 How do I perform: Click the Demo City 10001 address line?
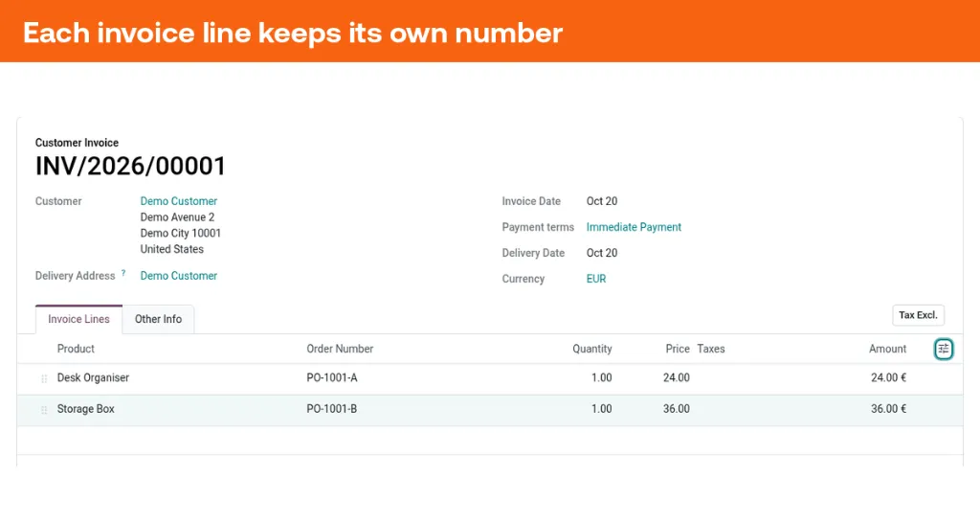181,233
